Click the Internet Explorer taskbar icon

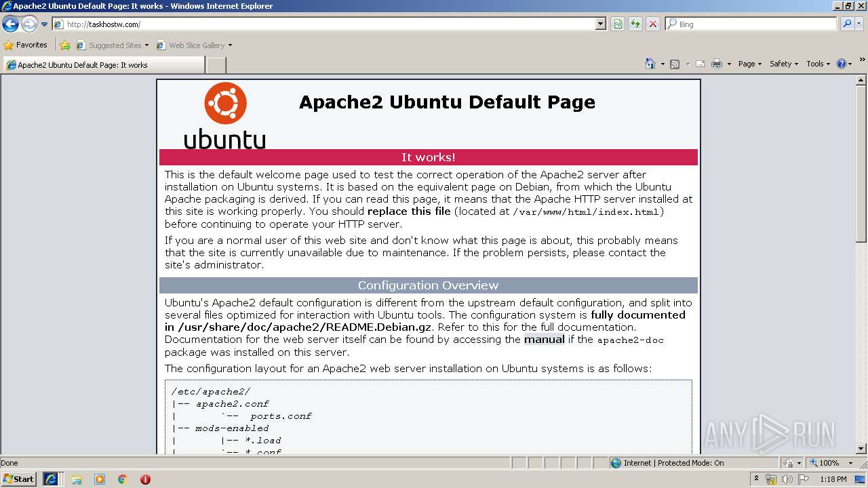tap(51, 479)
